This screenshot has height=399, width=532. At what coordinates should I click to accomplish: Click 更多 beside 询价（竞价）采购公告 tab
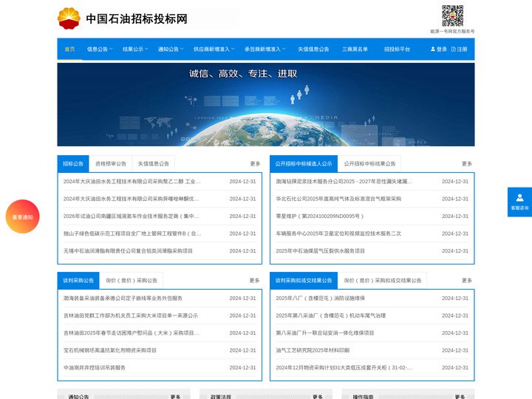[254, 281]
